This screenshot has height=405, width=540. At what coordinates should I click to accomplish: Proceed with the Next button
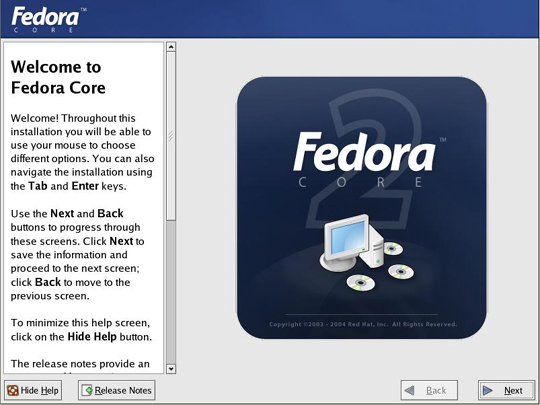click(506, 390)
